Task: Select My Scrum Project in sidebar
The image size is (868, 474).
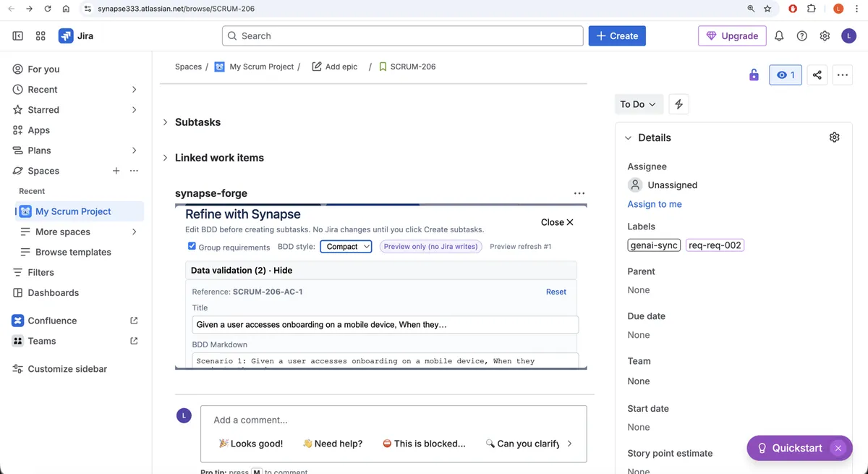Action: [80, 211]
